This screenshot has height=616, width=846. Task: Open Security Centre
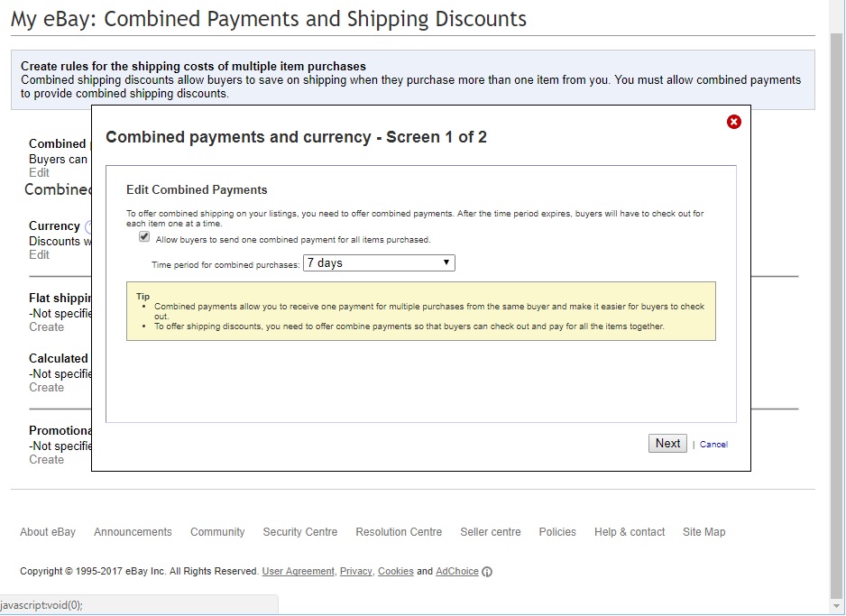tap(300, 532)
